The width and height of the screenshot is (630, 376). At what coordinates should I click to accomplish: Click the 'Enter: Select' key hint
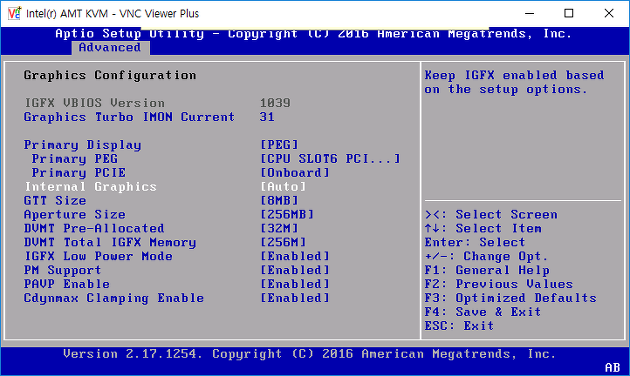click(475, 242)
